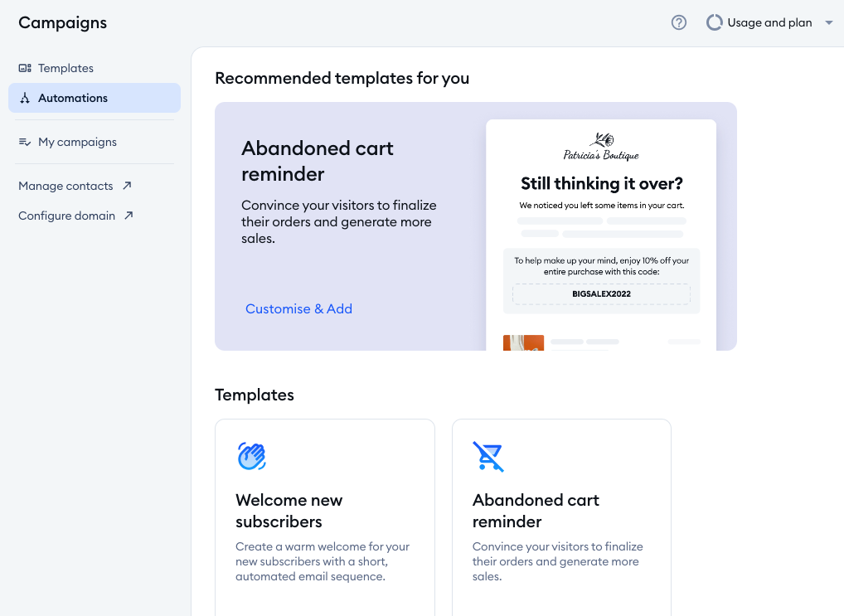Click the usage and plan circle icon
This screenshot has height=616, width=844.
coord(714,23)
